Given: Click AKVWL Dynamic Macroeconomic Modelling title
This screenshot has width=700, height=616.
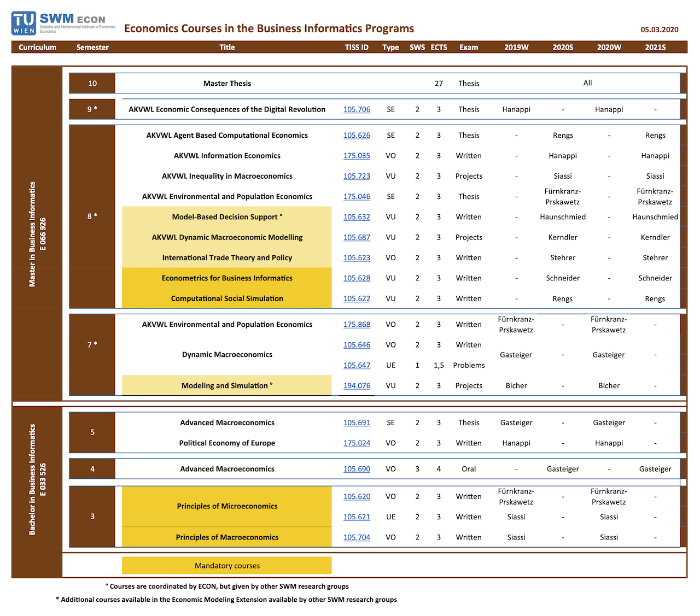Looking at the screenshot, I should coord(227,237).
